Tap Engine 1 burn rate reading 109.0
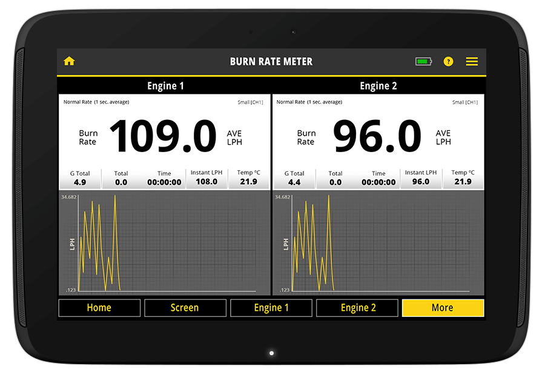 coord(162,137)
